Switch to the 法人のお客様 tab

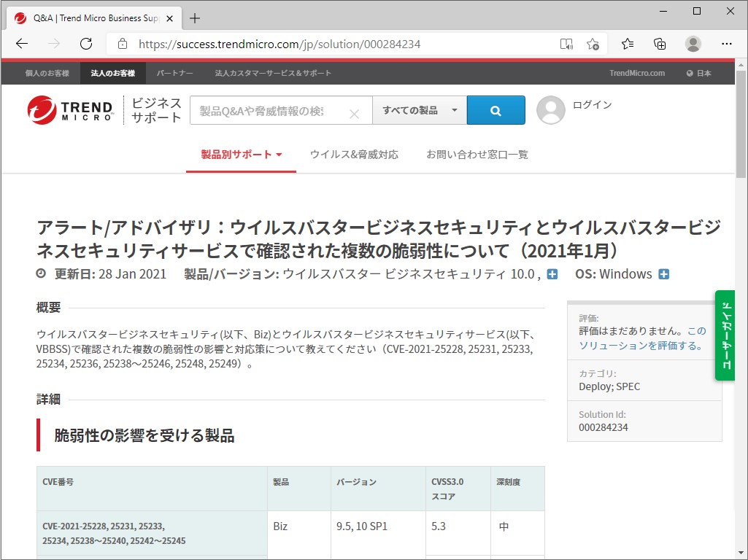(111, 73)
